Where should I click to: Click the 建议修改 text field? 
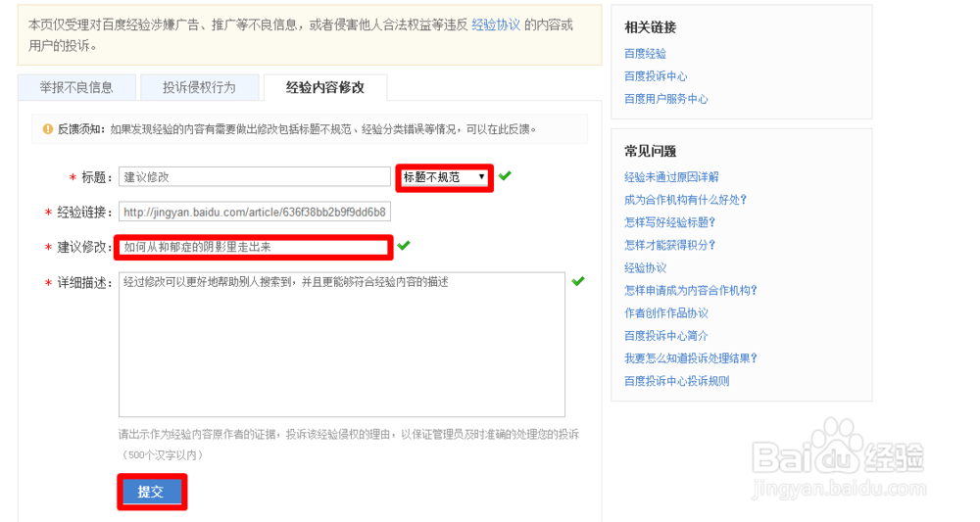254,247
